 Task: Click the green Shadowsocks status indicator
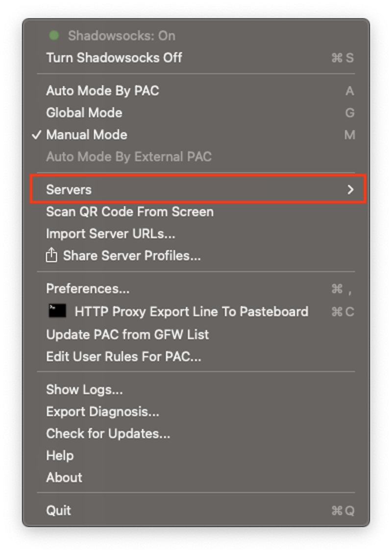[x=54, y=35]
